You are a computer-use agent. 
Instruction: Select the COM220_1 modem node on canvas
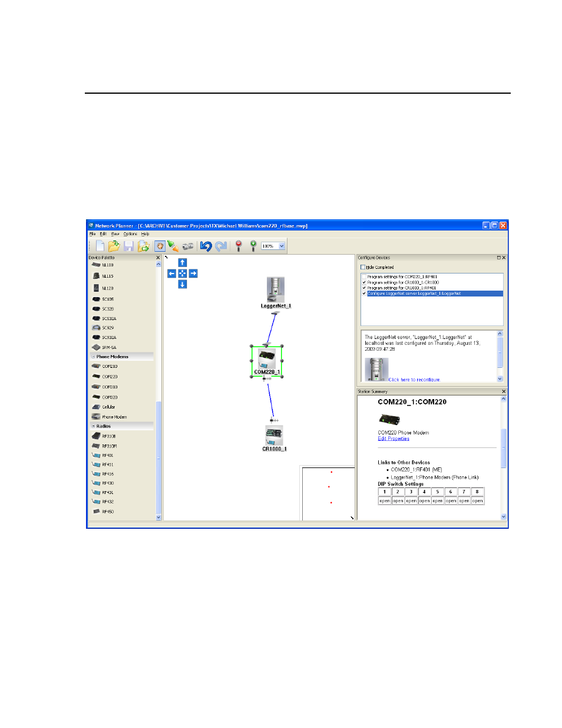267,361
